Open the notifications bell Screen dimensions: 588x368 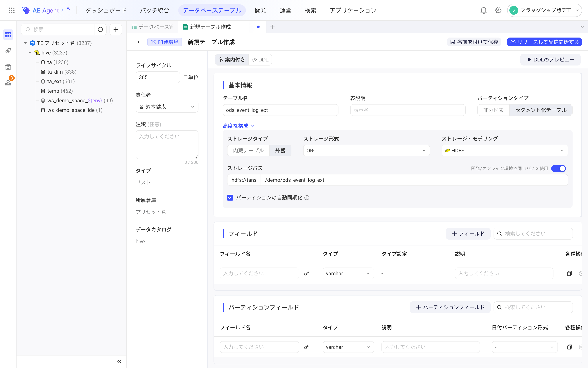pos(483,10)
